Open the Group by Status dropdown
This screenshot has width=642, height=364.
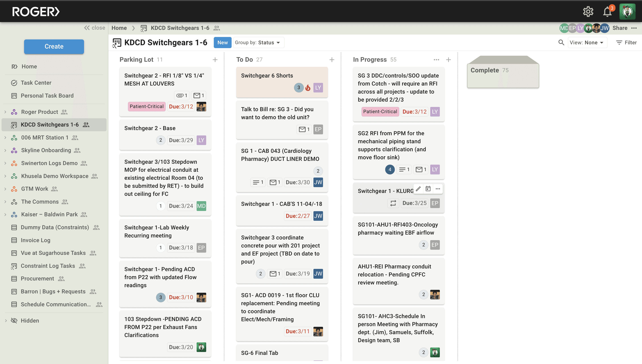coord(258,43)
